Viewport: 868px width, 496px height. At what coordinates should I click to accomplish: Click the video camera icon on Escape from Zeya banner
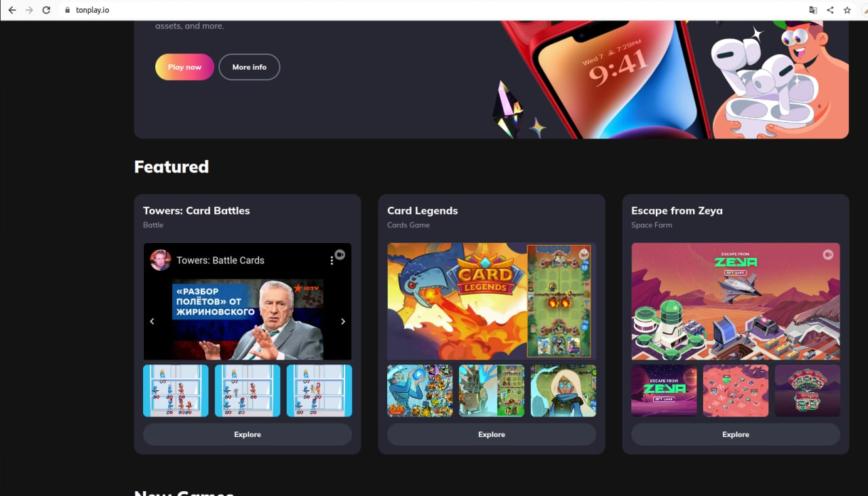[827, 254]
